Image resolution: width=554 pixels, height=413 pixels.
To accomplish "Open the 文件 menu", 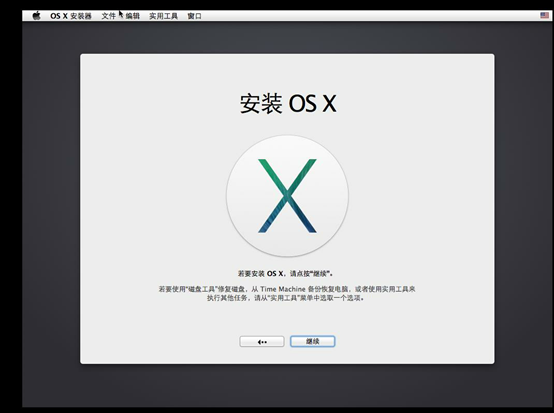I will pyautogui.click(x=108, y=16).
